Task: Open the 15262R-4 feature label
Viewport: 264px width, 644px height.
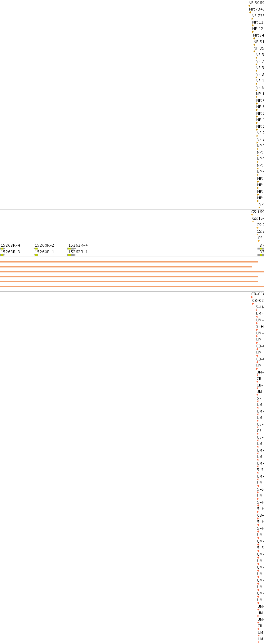Action: (x=78, y=245)
